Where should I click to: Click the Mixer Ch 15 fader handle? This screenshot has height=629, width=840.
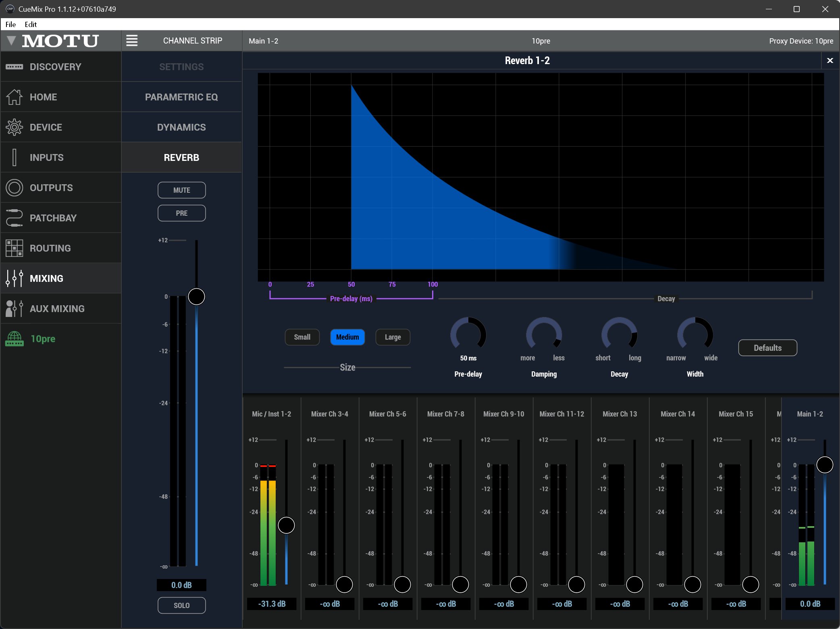coord(751,584)
